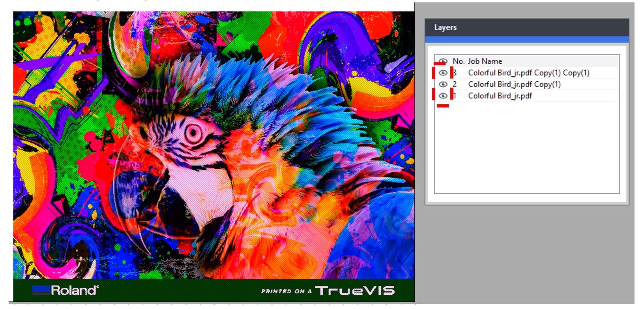Click the empty area of the layer list
644x309 pixels.
click(527, 147)
